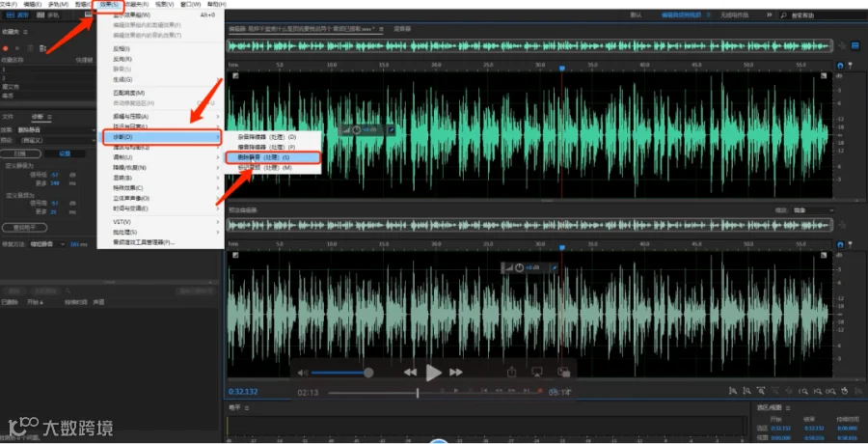Click the video progress bar scrubber
The image size is (868, 444).
point(418,393)
